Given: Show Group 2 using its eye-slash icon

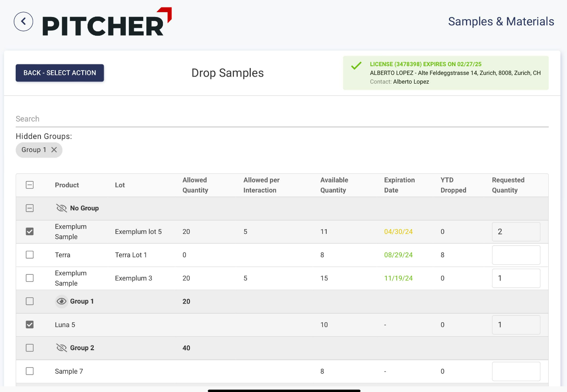Looking at the screenshot, I should pyautogui.click(x=61, y=348).
